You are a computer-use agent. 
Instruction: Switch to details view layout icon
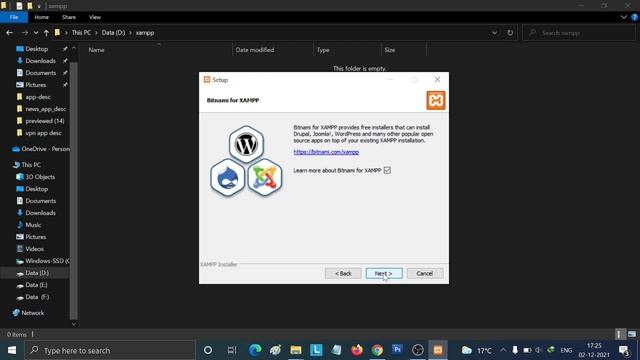(x=620, y=334)
